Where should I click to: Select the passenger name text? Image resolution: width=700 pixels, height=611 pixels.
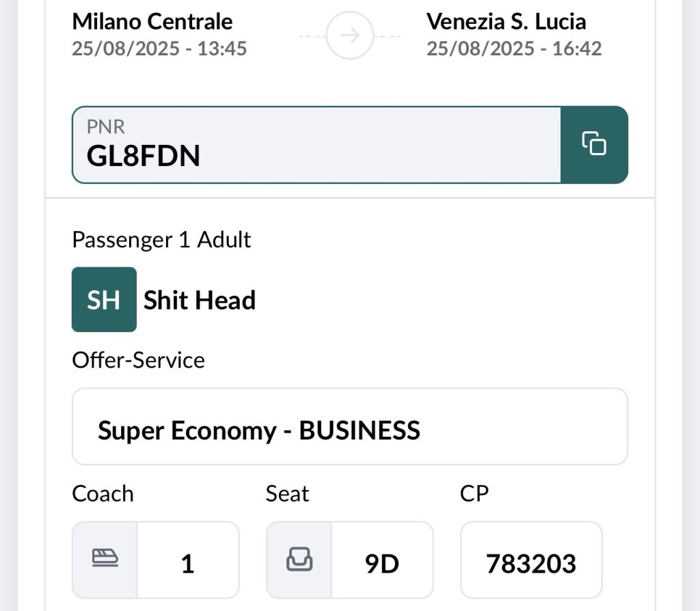(200, 300)
